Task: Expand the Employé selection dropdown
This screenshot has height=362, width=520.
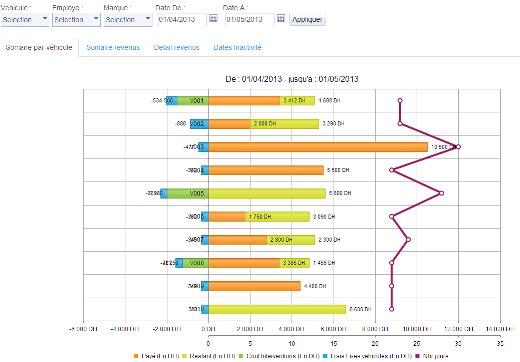Action: click(x=76, y=19)
